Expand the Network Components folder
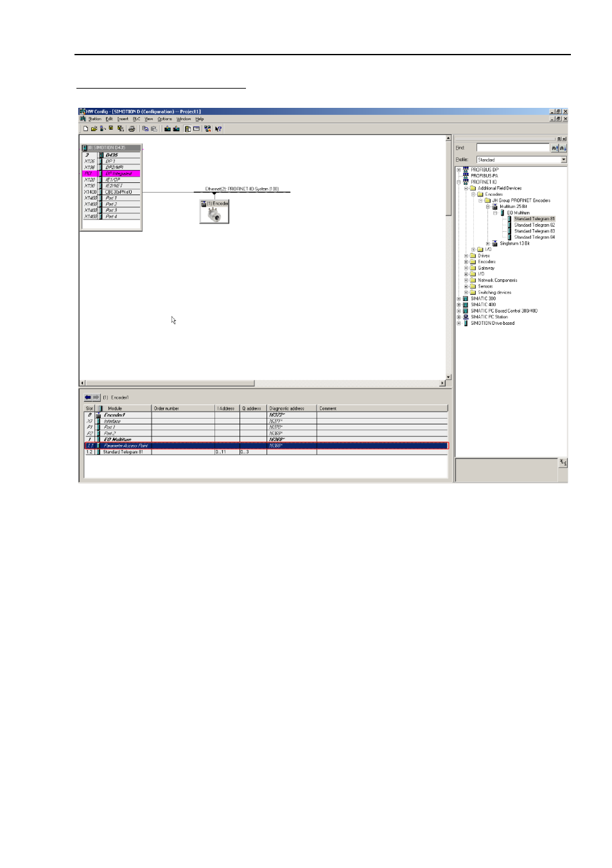Image resolution: width=612 pixels, height=868 pixels. pos(466,280)
